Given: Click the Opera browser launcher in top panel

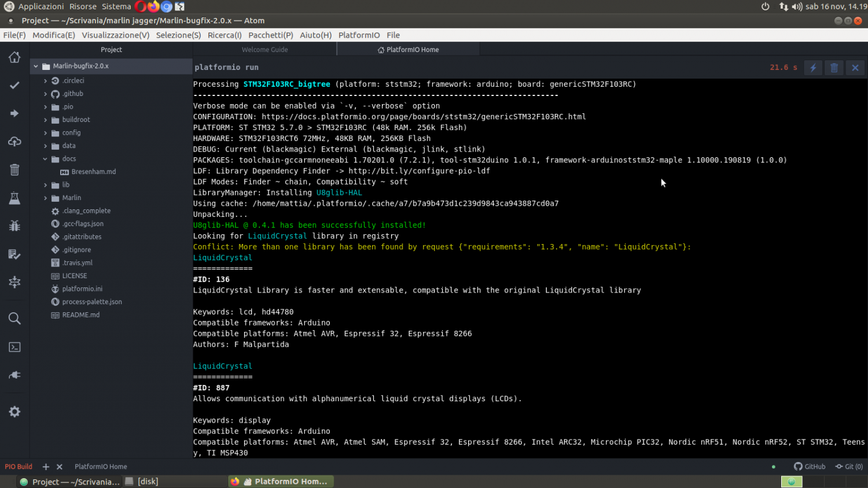Looking at the screenshot, I should [x=140, y=6].
